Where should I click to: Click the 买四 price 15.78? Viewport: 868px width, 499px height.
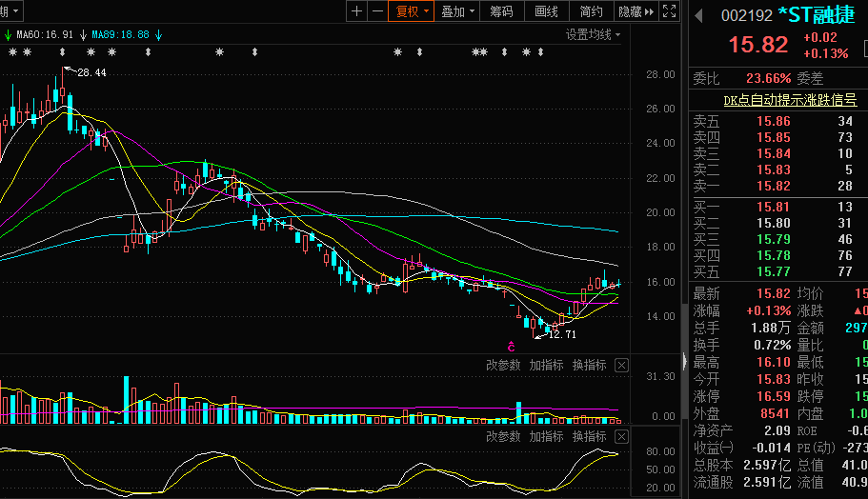[774, 255]
